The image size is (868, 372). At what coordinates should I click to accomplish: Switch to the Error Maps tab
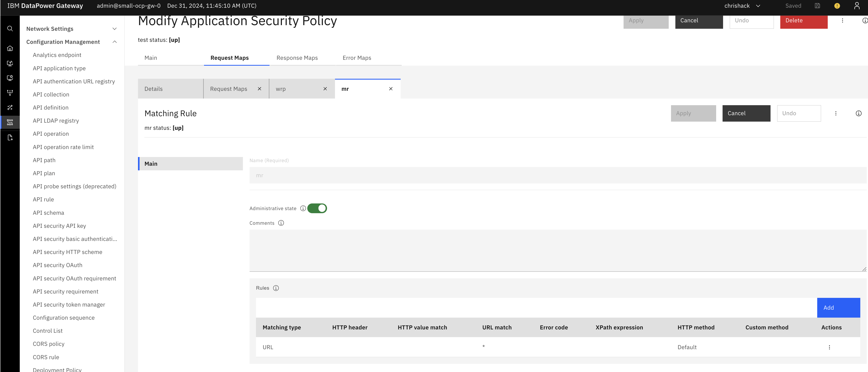coord(357,58)
